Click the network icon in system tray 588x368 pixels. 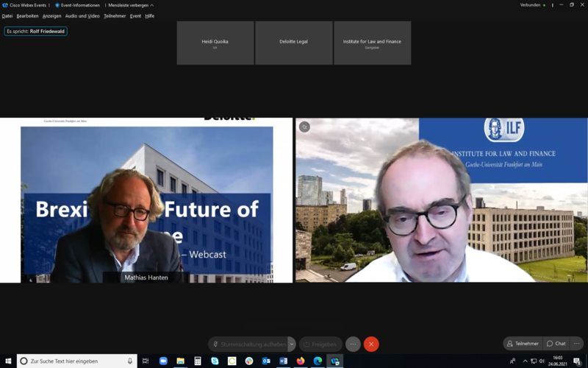click(534, 361)
